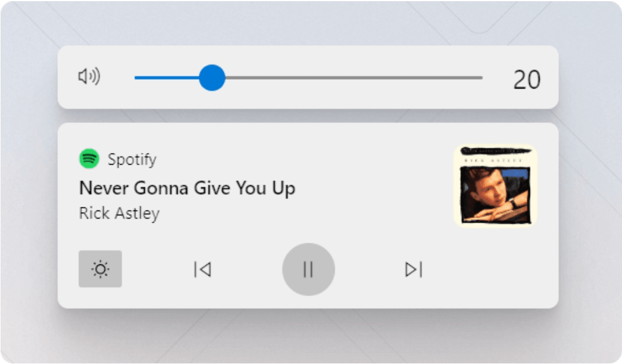This screenshot has width=622, height=364.
Task: Click the song title Never Gonna Give You Up
Action: click(x=187, y=188)
